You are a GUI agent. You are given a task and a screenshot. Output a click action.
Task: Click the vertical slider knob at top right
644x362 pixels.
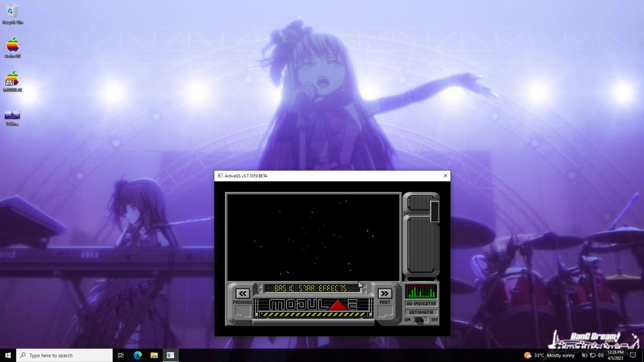coord(435,211)
